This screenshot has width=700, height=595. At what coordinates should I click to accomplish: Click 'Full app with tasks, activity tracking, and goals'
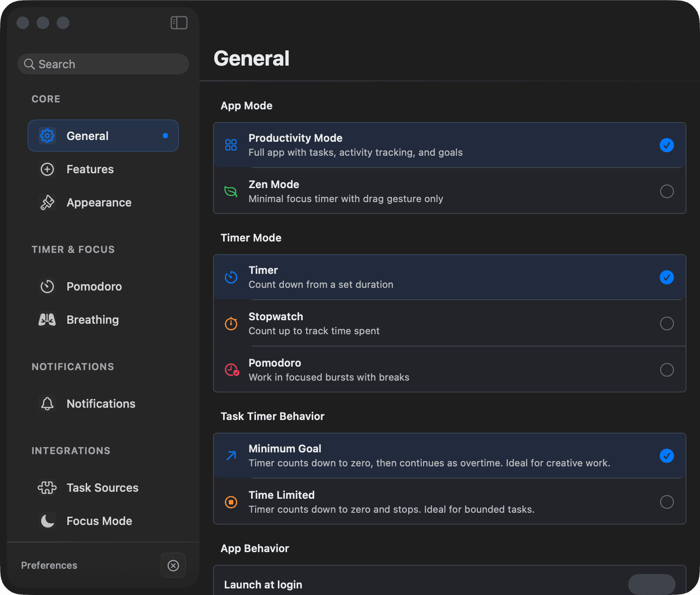356,152
